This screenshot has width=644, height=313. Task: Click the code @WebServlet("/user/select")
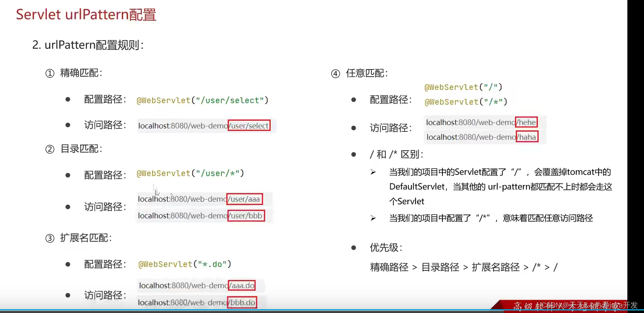point(202,100)
